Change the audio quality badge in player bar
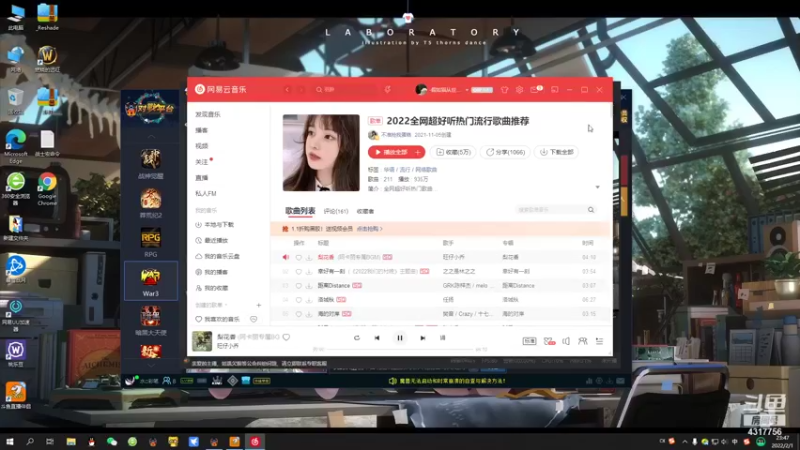Viewport: 800px width, 450px height. (x=529, y=341)
